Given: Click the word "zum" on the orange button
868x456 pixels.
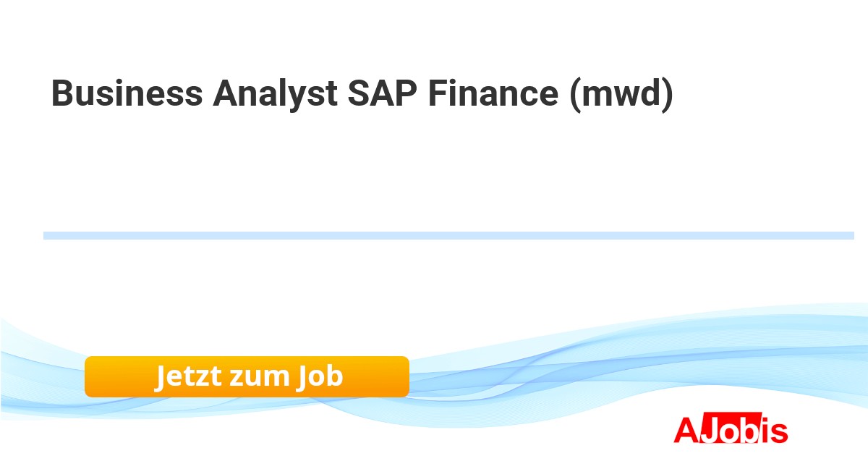Looking at the screenshot, I should tap(258, 377).
